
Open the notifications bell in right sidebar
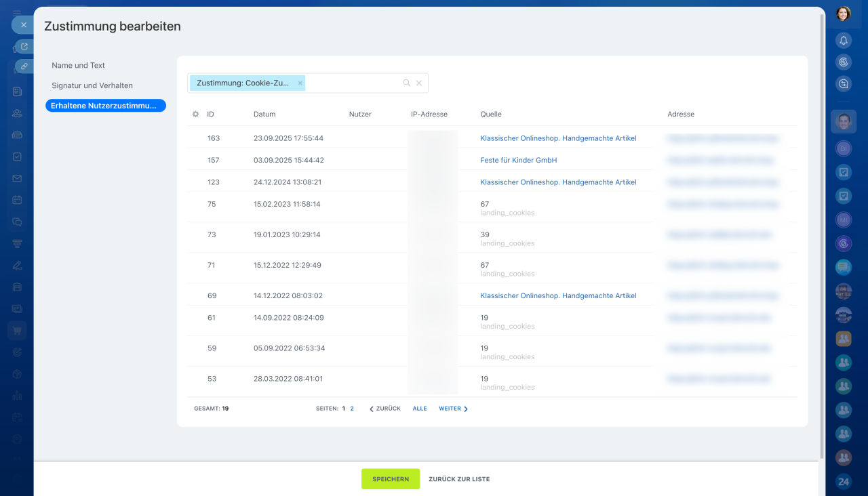pyautogui.click(x=843, y=41)
